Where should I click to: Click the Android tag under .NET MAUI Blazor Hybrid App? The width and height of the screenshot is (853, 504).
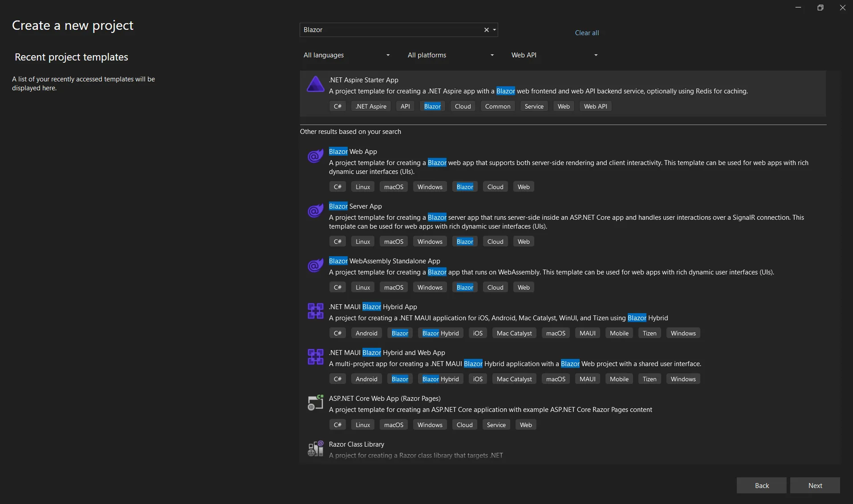coord(366,333)
